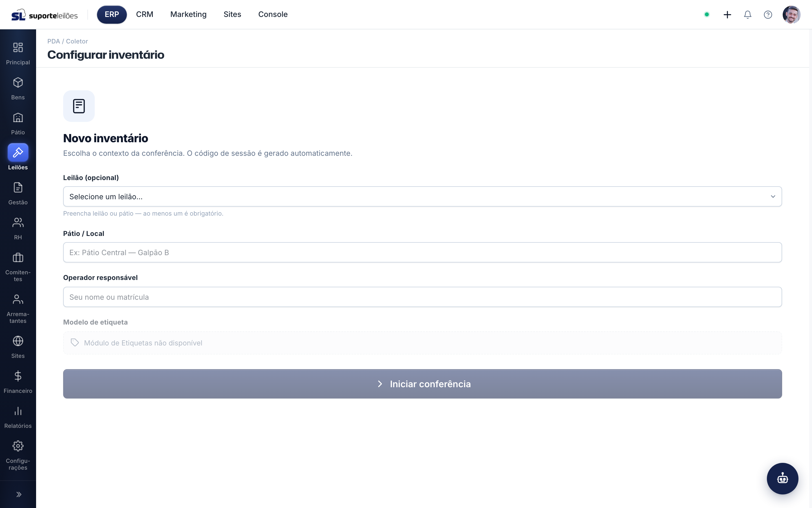This screenshot has height=508, width=812.
Task: Click the tag icon in etiqueta box
Action: coord(75,343)
